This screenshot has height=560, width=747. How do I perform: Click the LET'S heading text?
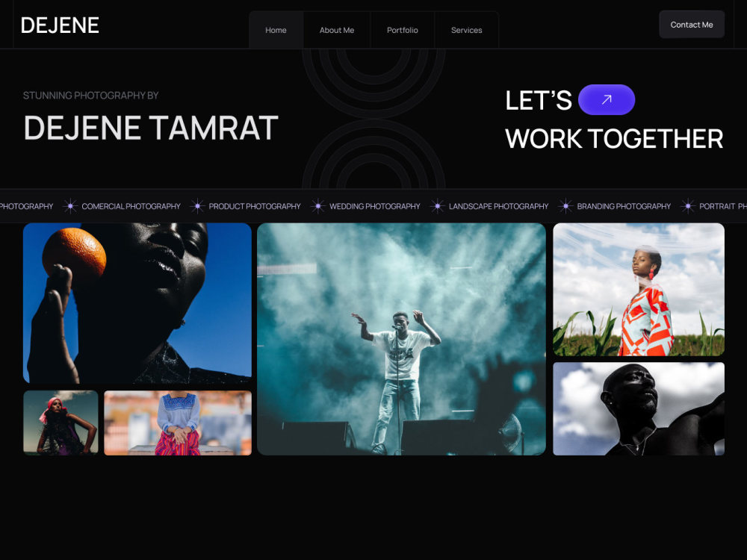[539, 101]
